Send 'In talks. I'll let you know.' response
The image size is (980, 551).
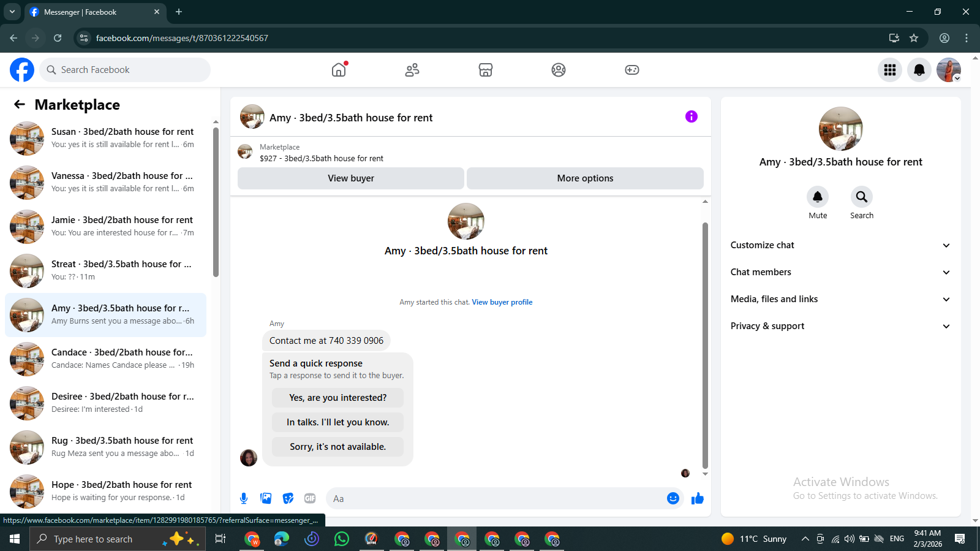(x=338, y=422)
